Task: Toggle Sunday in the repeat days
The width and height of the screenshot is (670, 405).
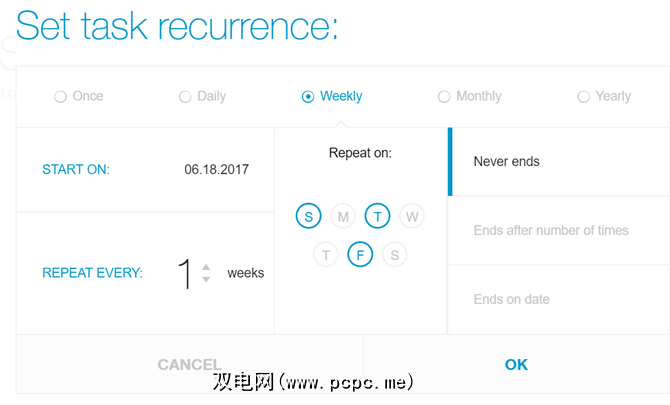Action: [309, 216]
